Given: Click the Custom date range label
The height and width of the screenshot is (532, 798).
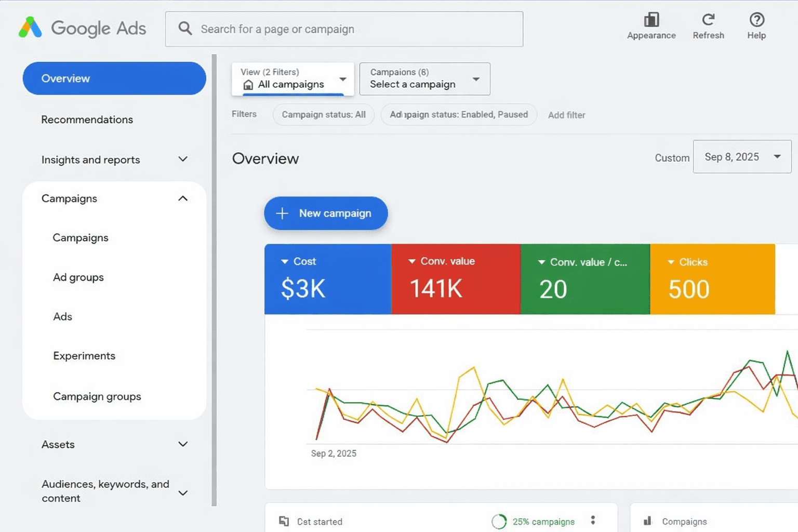Looking at the screenshot, I should click(672, 158).
